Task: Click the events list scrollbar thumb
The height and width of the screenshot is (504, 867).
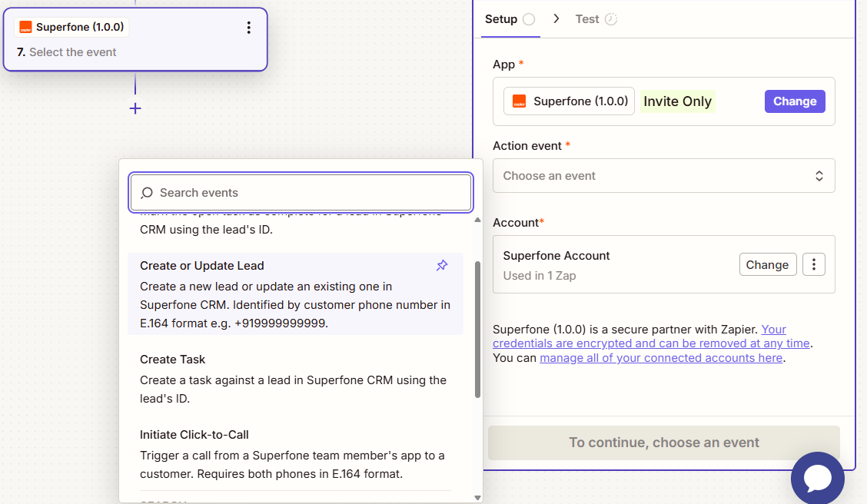Action: 478,330
